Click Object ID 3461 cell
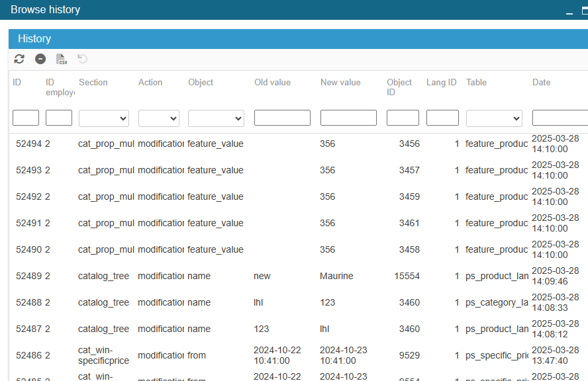Screen dimensions: 588x381 pos(409,224)
